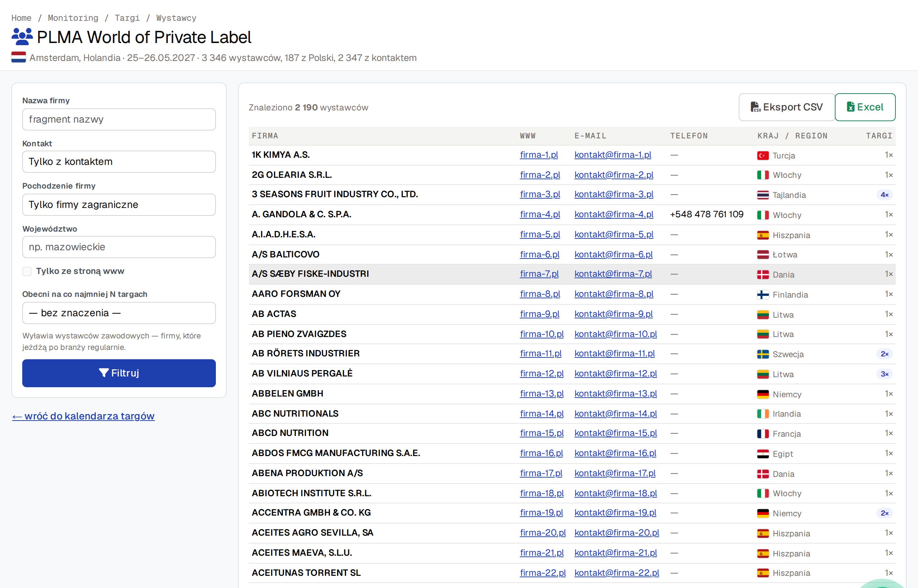Screen dimensions: 918x588
Task: Click the 2× badge for ACCENTRA GMBH
Action: click(884, 513)
